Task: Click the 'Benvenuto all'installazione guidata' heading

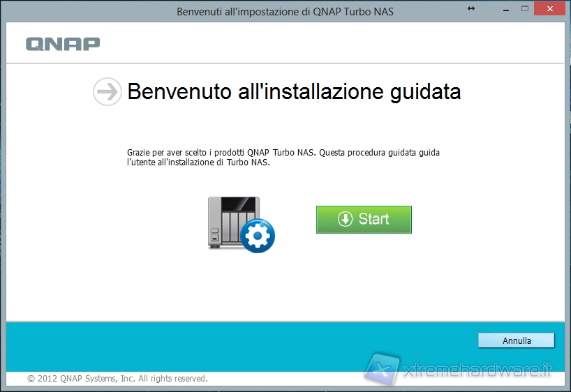Action: pyautogui.click(x=294, y=92)
